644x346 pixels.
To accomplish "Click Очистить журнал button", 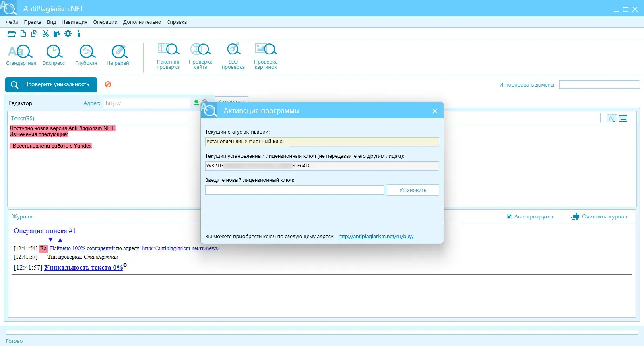I will [x=599, y=216].
